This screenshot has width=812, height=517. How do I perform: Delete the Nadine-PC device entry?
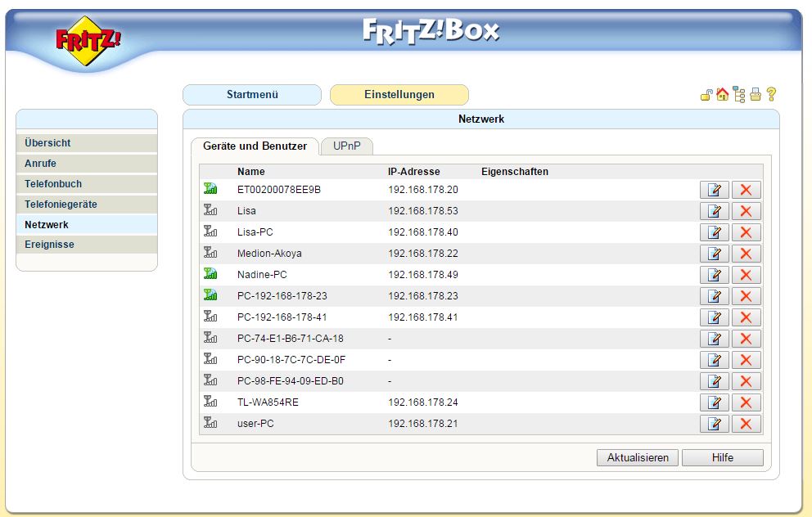point(746,275)
